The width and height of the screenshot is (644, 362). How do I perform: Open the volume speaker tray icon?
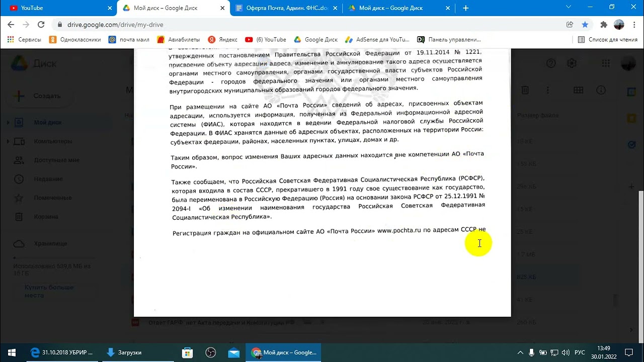coord(566,352)
